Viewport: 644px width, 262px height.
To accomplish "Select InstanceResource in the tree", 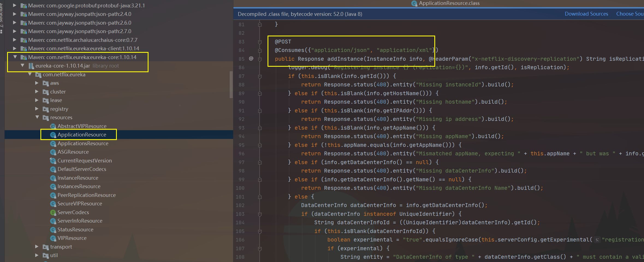I will click(x=78, y=178).
